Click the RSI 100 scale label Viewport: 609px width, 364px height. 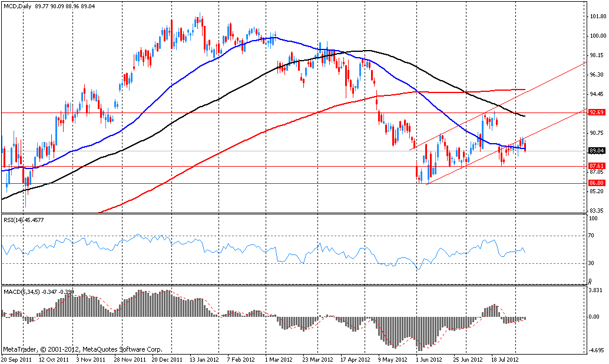pyautogui.click(x=593, y=219)
